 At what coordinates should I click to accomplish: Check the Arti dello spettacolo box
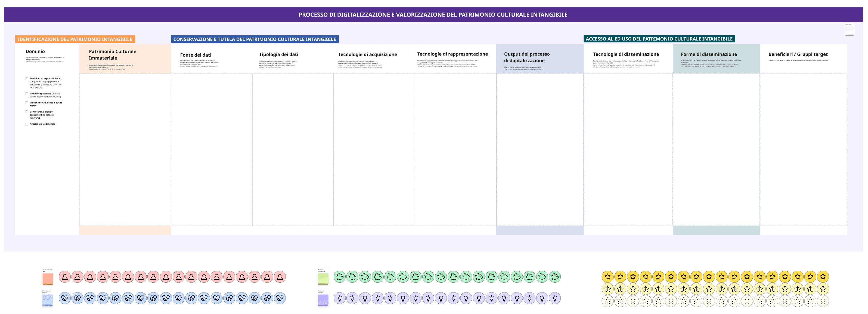pos(26,93)
